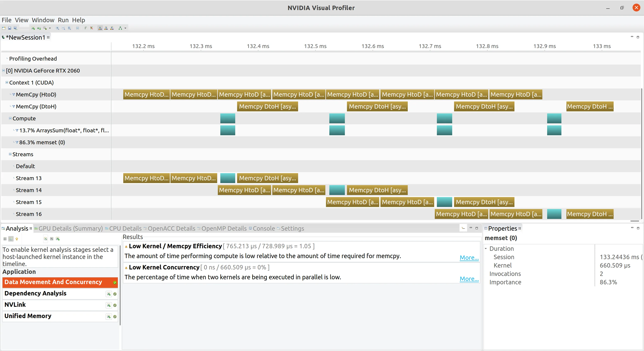Select the Default stream row label
Viewport: 644px width, 351px height.
26,166
